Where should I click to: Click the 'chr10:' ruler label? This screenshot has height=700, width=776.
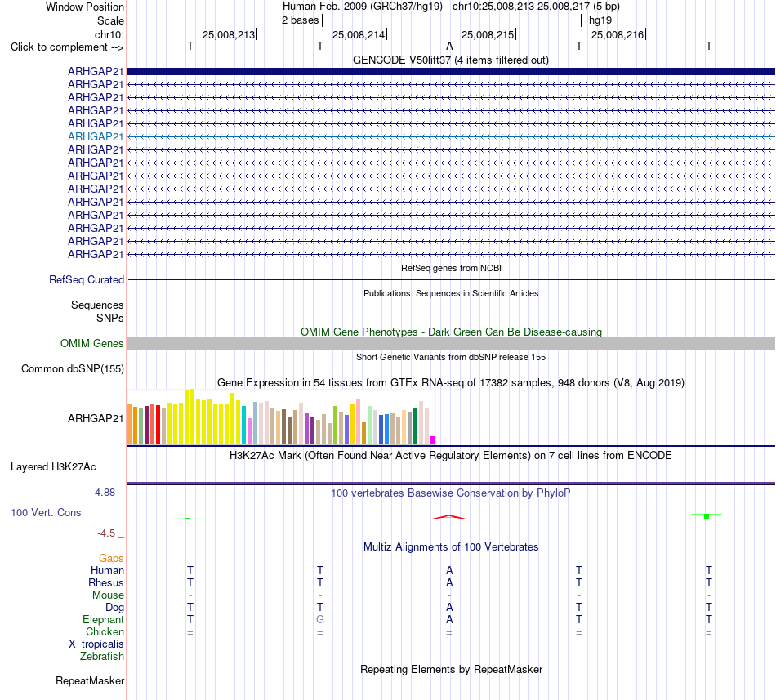(x=109, y=34)
